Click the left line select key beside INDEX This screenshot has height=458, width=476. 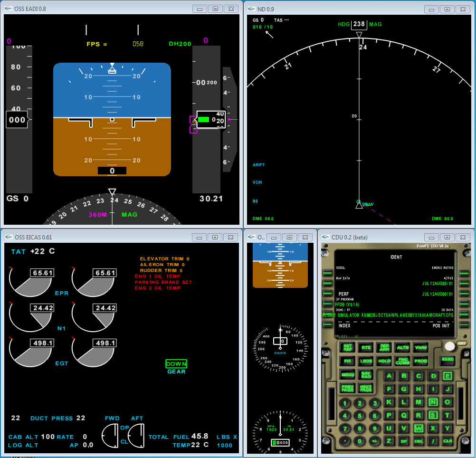pyautogui.click(x=327, y=324)
